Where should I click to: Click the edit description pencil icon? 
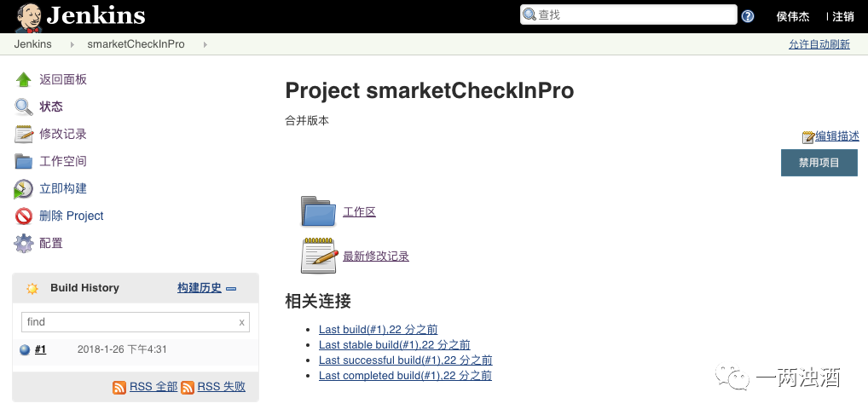808,136
